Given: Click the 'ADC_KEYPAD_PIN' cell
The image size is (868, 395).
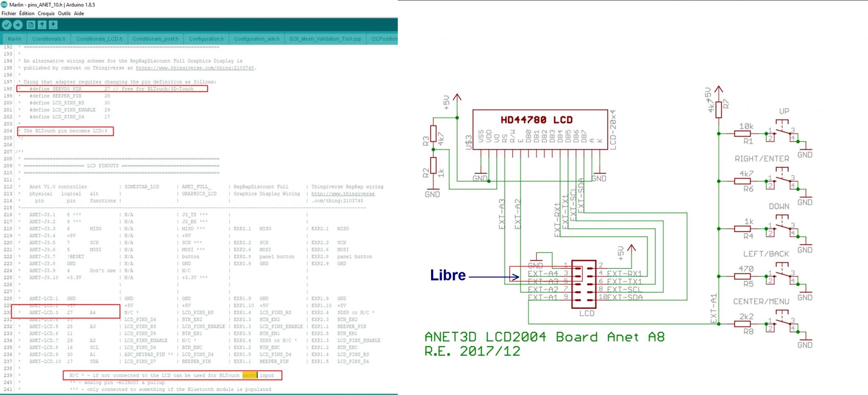Looking at the screenshot, I should tap(149, 355).
